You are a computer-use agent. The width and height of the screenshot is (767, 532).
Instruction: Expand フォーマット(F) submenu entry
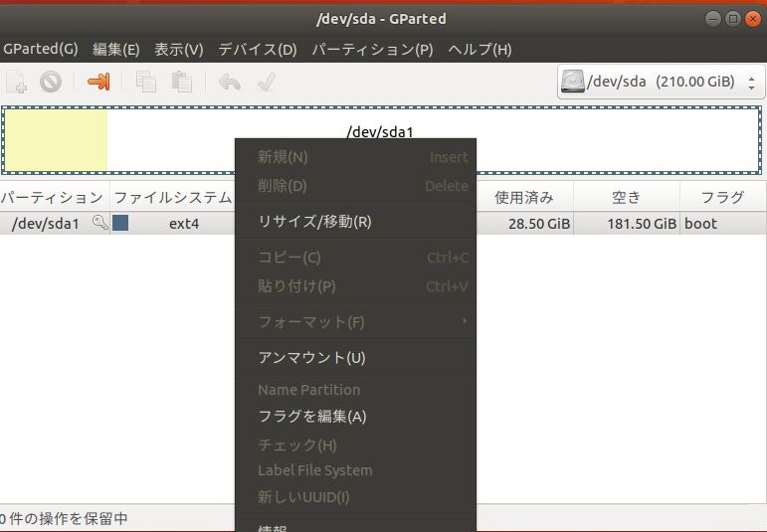pos(355,322)
